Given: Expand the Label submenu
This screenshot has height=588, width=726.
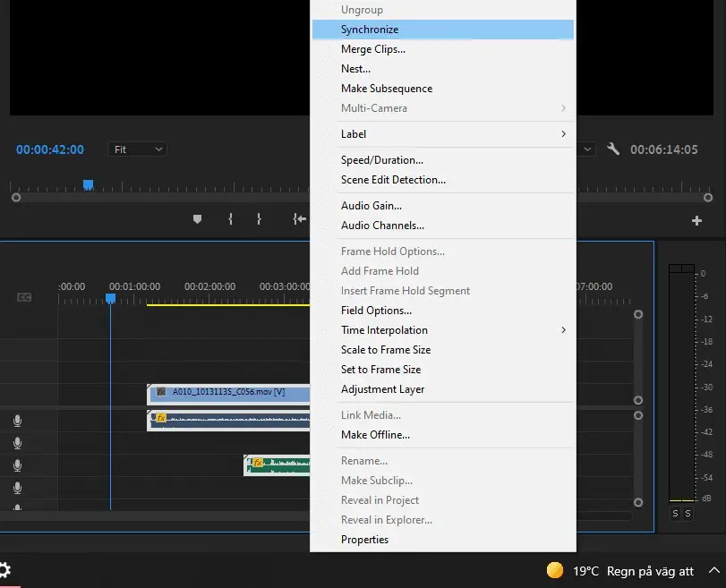Looking at the screenshot, I should click(x=443, y=134).
